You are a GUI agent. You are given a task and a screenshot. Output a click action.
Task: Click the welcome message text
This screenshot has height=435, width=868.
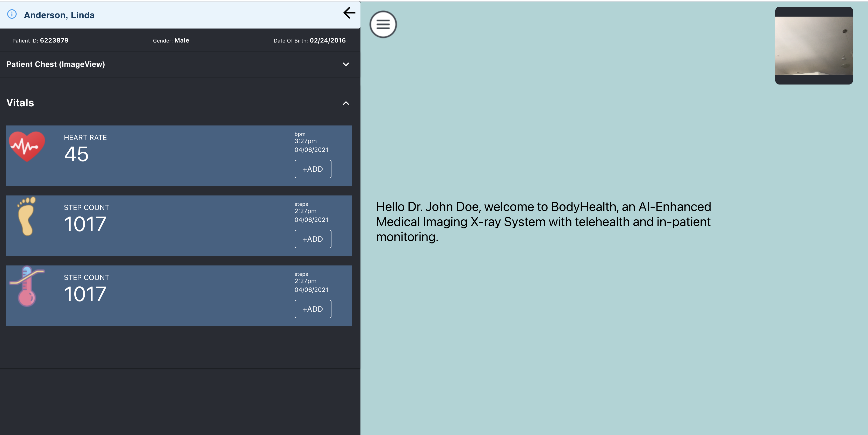(x=543, y=222)
